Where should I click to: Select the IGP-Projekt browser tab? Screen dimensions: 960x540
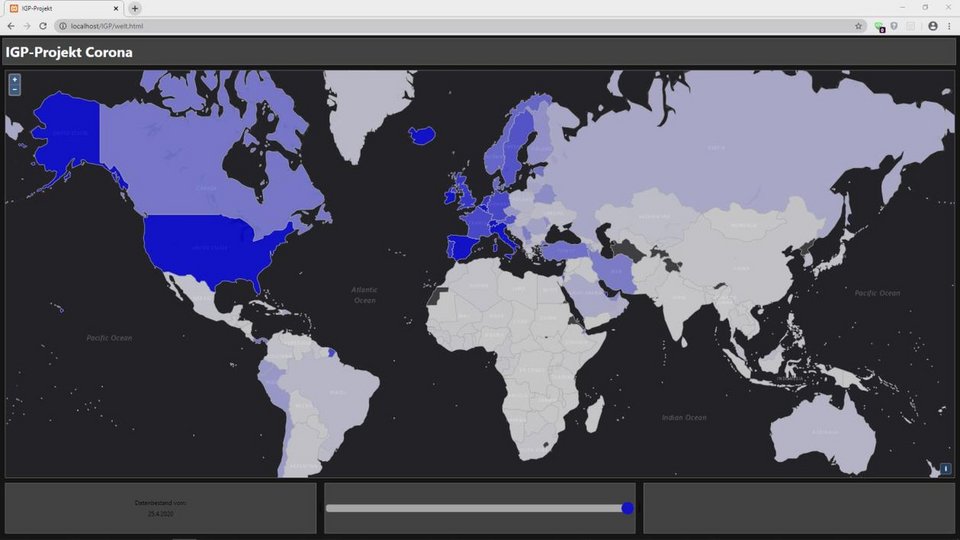[x=60, y=8]
